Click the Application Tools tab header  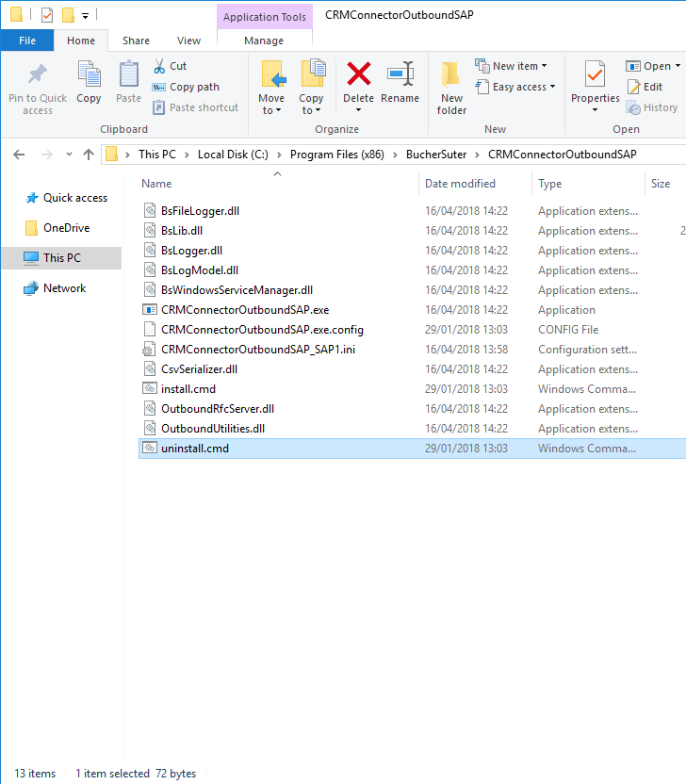click(265, 17)
